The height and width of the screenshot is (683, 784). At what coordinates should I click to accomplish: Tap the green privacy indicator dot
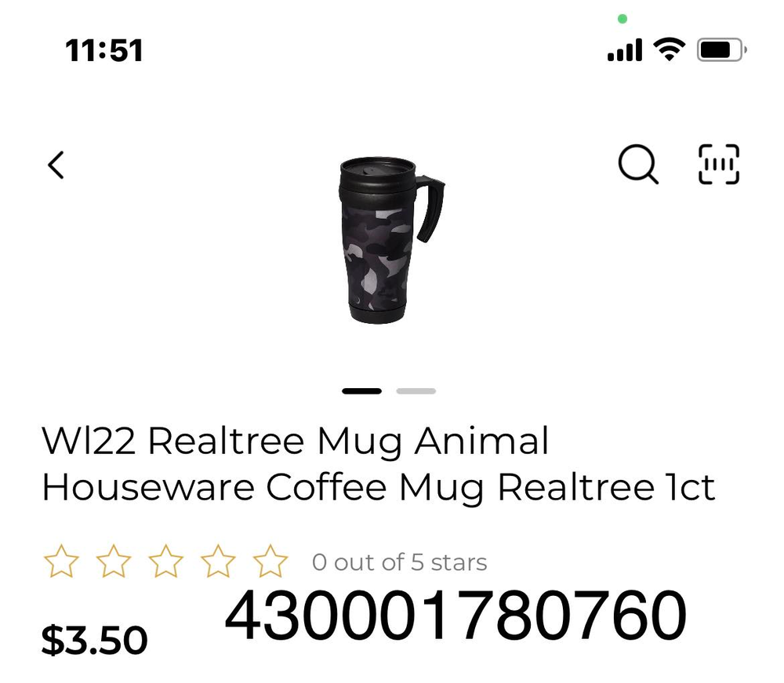coord(622,19)
